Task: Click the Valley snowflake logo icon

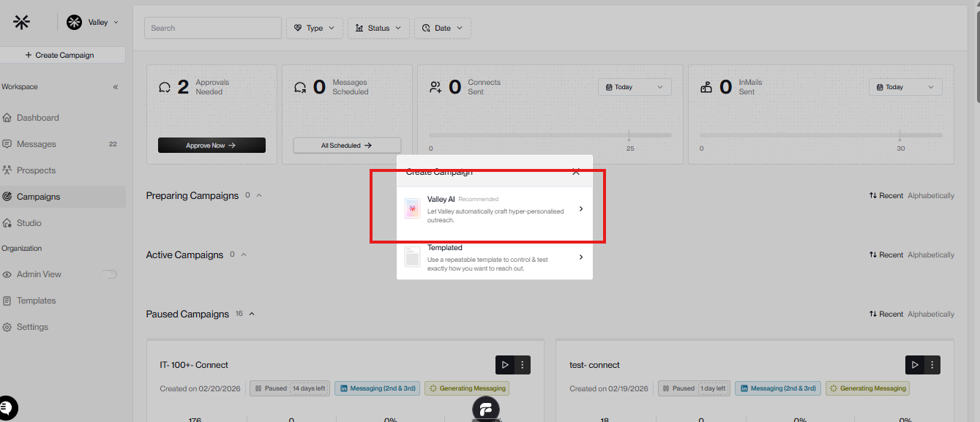Action: click(x=22, y=22)
